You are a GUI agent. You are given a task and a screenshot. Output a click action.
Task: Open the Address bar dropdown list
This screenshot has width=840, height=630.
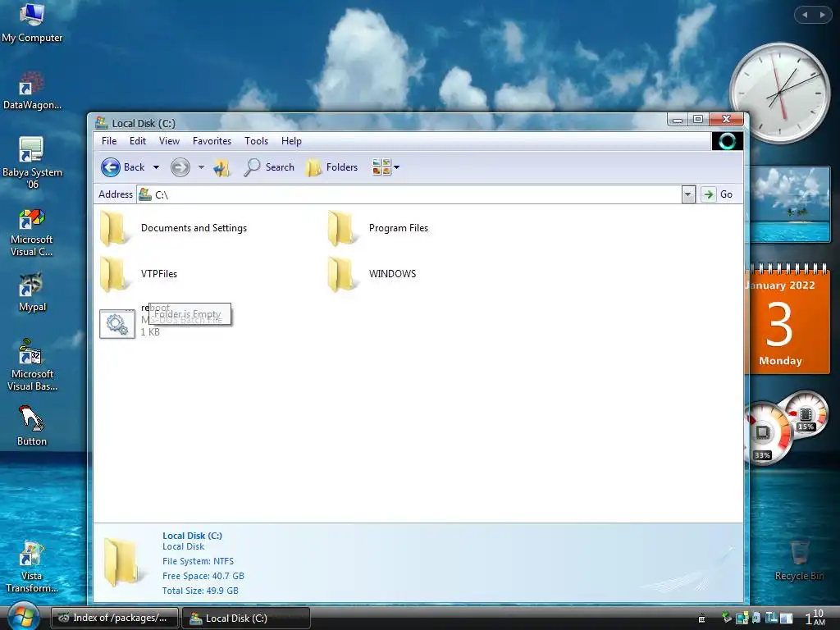coord(688,194)
